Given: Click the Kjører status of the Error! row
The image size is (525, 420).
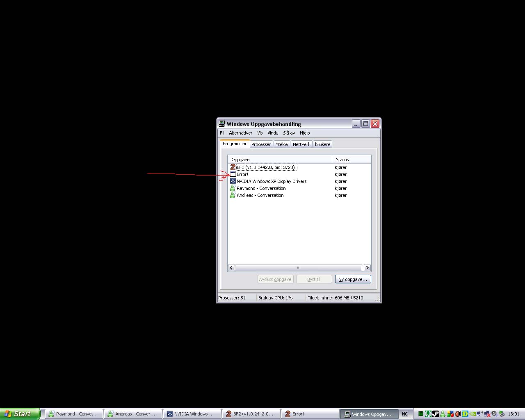Looking at the screenshot, I should click(x=340, y=174).
